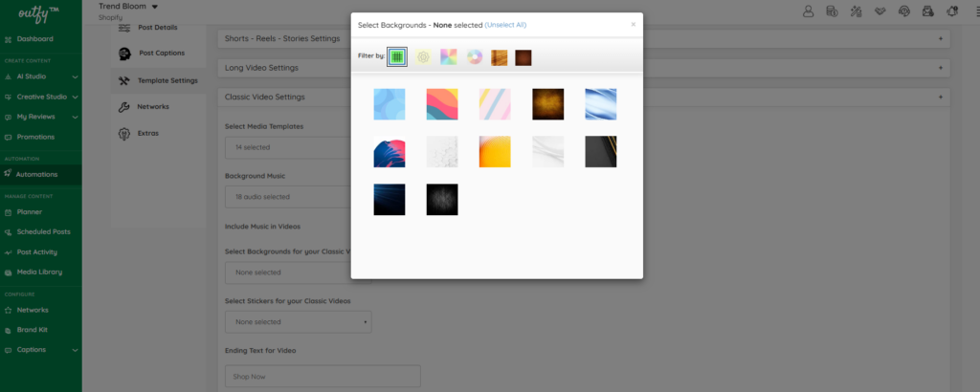Select the yellow flower pattern filter
Image resolution: width=980 pixels, height=392 pixels.
click(x=423, y=57)
